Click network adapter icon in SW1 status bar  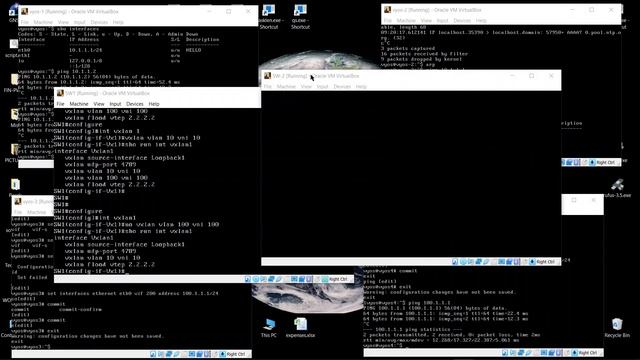tap(271, 279)
